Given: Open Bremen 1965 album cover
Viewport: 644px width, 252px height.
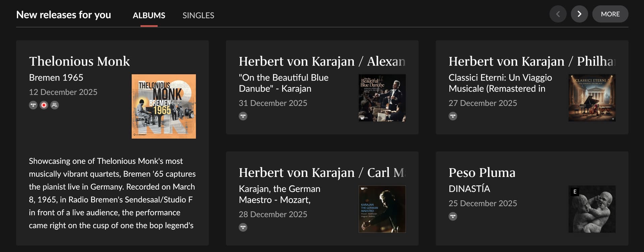Looking at the screenshot, I should click(x=164, y=106).
